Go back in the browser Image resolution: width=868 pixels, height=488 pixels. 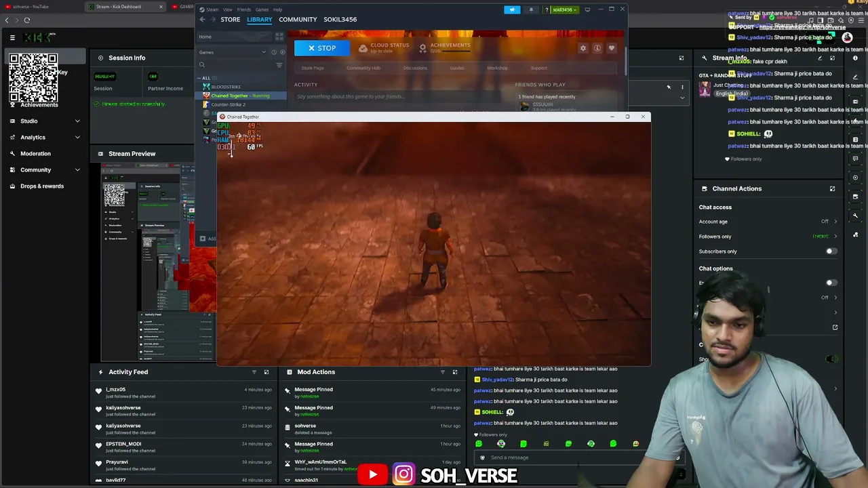[7, 20]
